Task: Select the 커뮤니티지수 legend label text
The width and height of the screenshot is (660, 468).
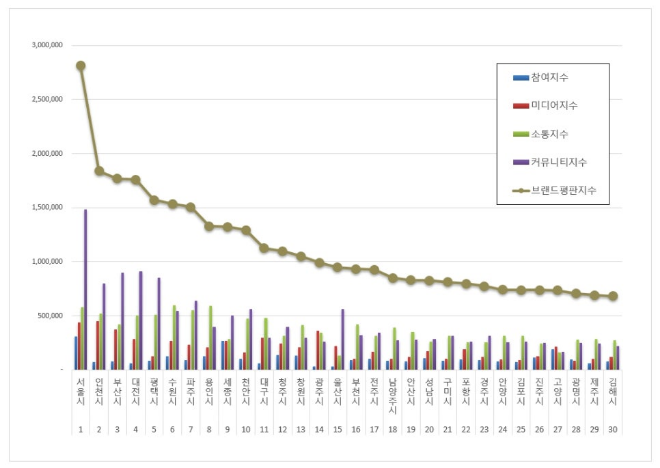Action: pos(562,161)
